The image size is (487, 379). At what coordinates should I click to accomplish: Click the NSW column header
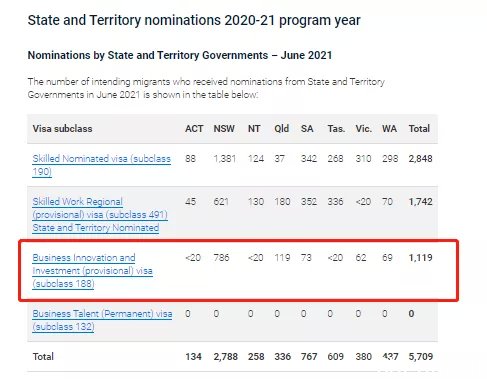point(224,129)
